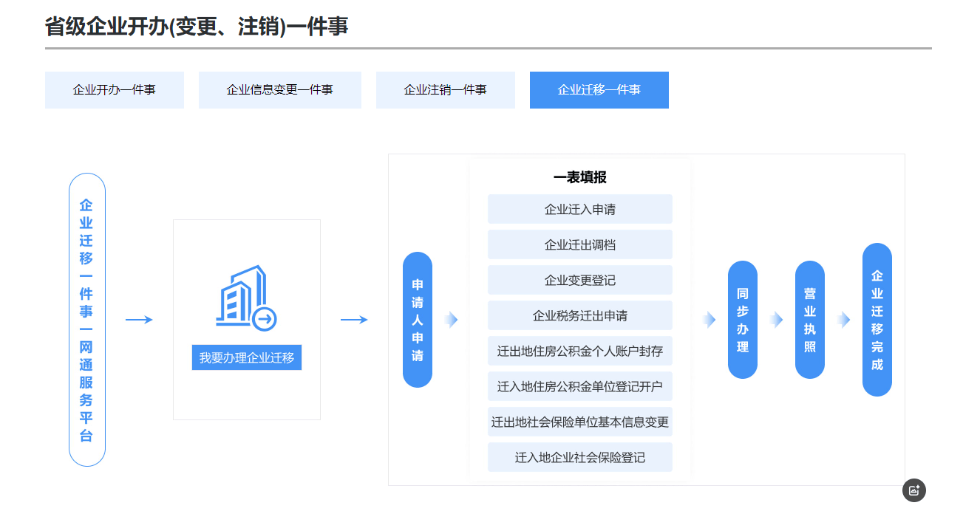Image resolution: width=980 pixels, height=528 pixels.
Task: Switch to 企业信息变更一件事 tab
Action: pos(280,90)
